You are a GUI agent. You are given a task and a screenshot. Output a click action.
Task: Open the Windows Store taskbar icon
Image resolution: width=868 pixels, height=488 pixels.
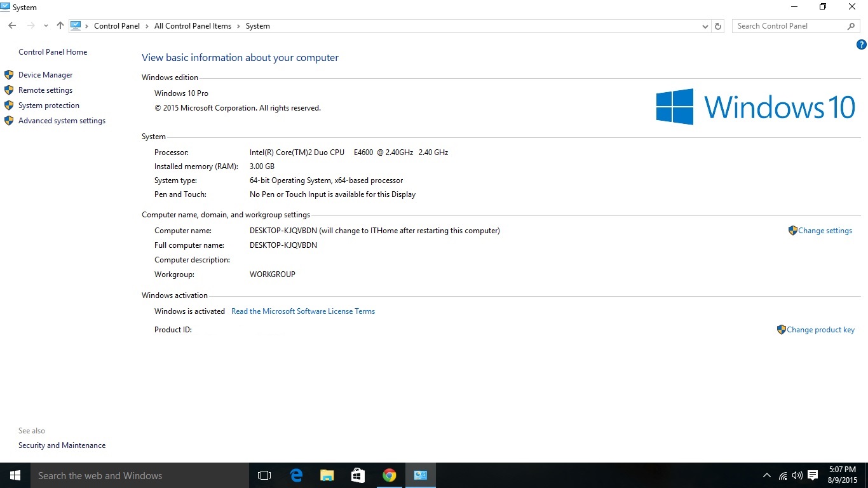(x=358, y=475)
